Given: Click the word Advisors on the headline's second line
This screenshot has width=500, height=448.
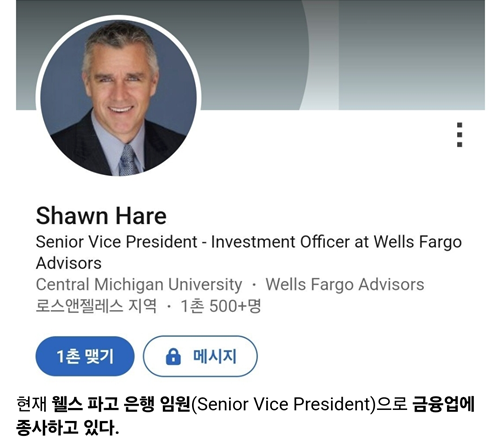Looking at the screenshot, I should [69, 263].
